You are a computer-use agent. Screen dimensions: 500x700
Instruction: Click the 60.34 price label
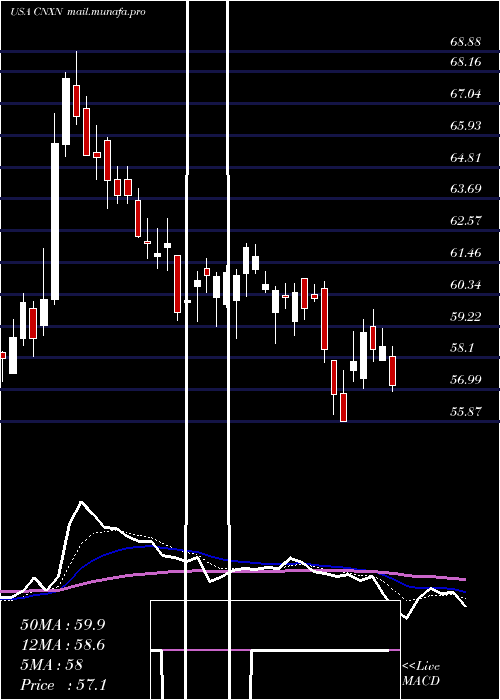point(466,284)
